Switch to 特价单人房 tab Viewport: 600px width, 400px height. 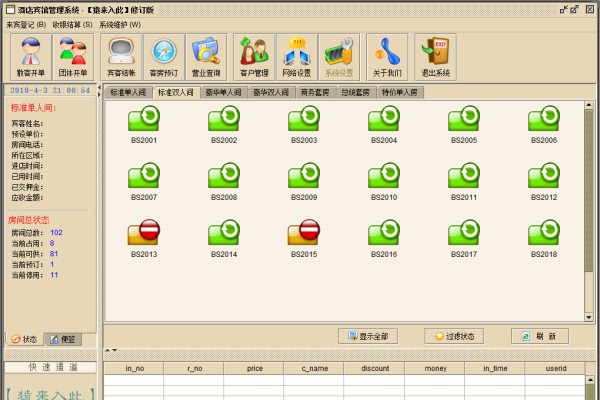click(400, 93)
